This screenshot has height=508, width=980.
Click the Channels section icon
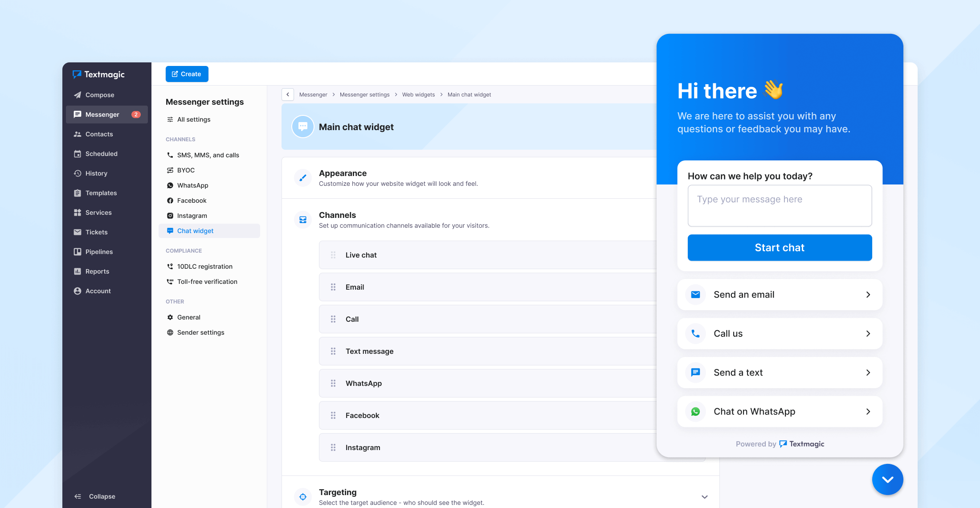(x=303, y=220)
